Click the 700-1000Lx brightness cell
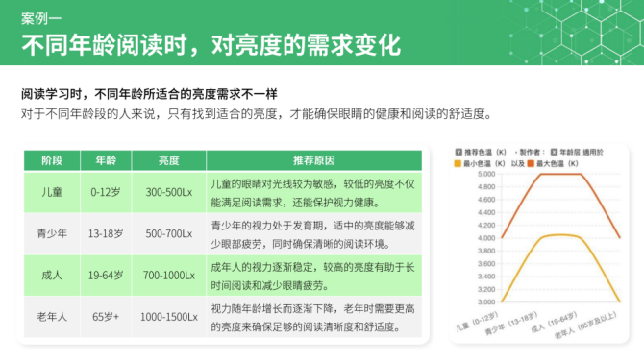Screen dimensions: 644x361 169,276
